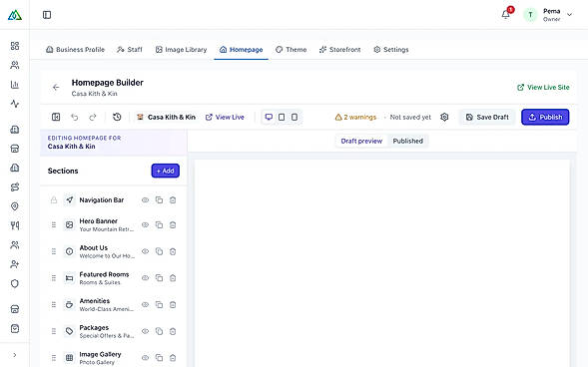Open the add user icon in sidebar

coord(15,264)
